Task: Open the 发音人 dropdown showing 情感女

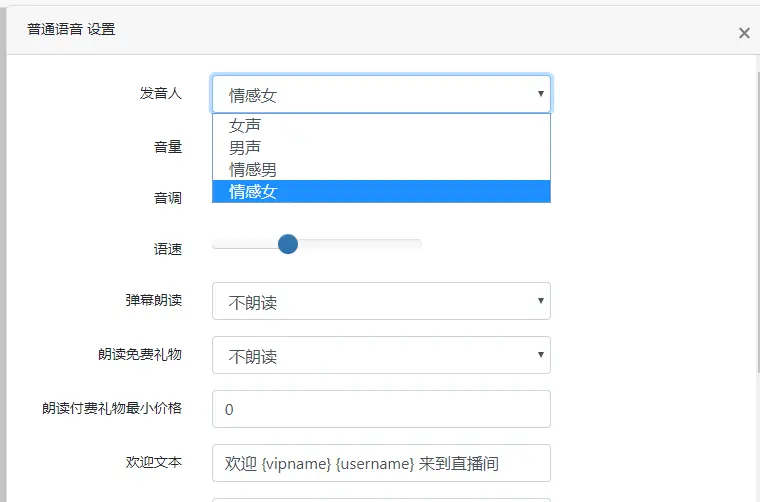Action: coord(381,94)
